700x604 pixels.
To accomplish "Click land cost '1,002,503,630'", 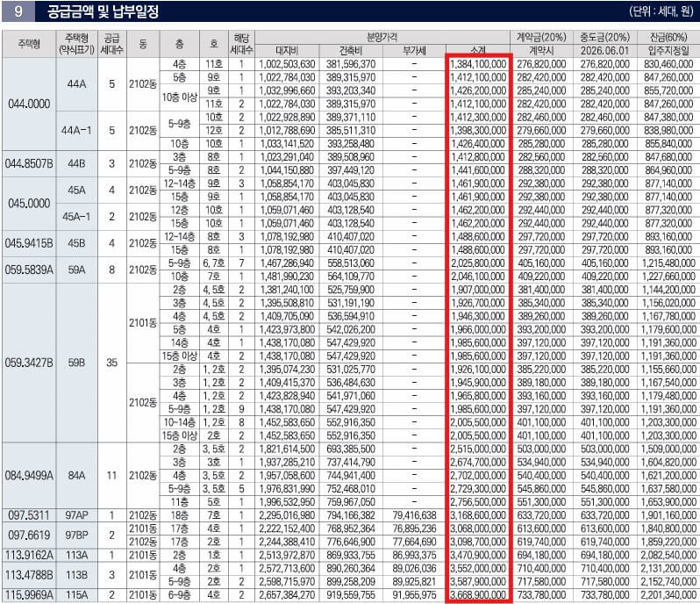I will [287, 64].
